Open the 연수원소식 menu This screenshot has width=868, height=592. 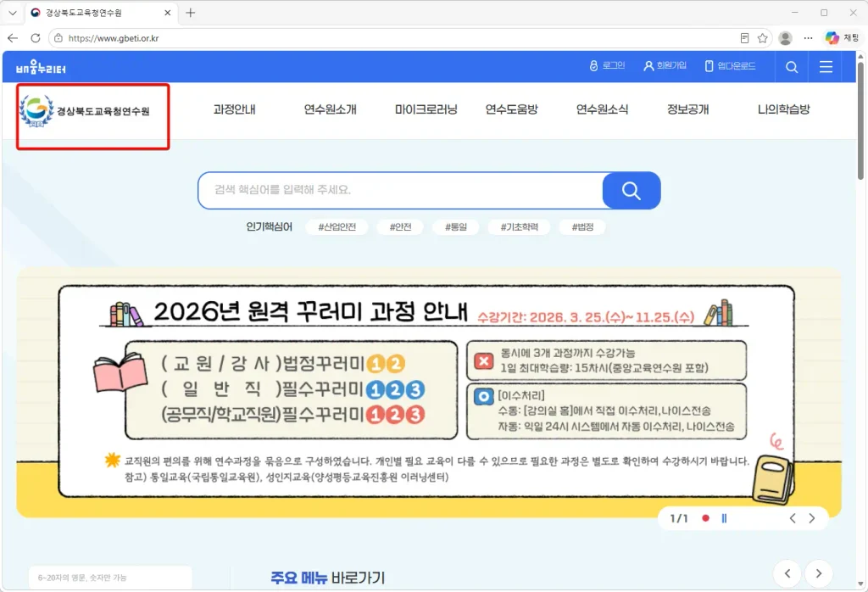[603, 109]
